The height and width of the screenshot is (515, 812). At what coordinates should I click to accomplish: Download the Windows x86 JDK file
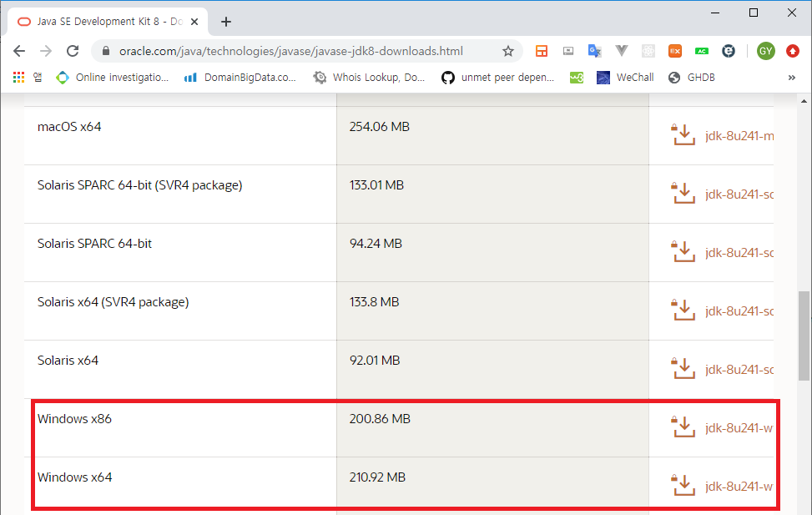[683, 427]
